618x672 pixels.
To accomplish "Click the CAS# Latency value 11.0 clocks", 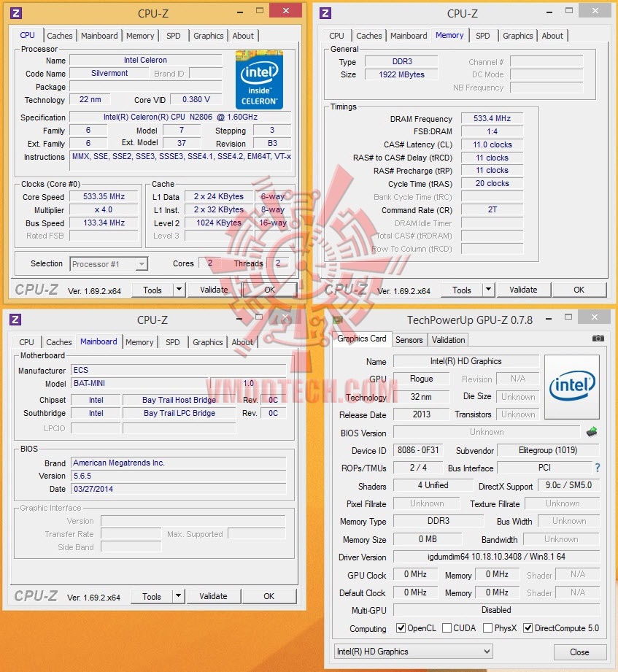I will tap(492, 144).
